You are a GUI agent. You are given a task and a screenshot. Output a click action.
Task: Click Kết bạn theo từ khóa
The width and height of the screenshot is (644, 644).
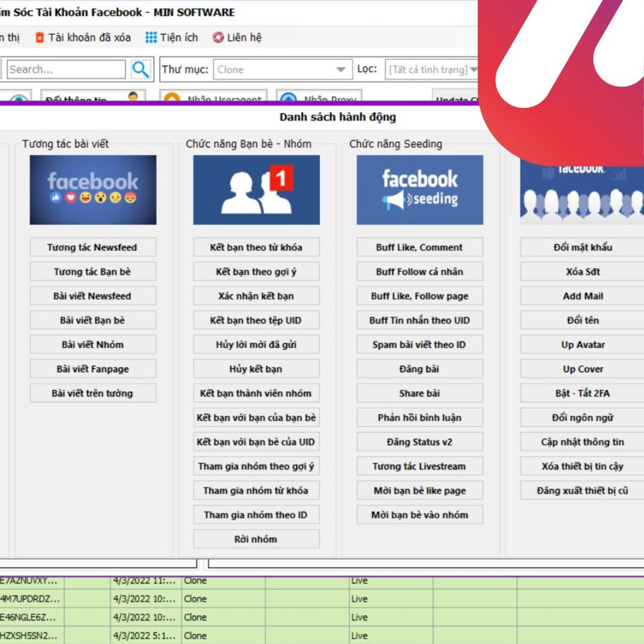pyautogui.click(x=256, y=248)
